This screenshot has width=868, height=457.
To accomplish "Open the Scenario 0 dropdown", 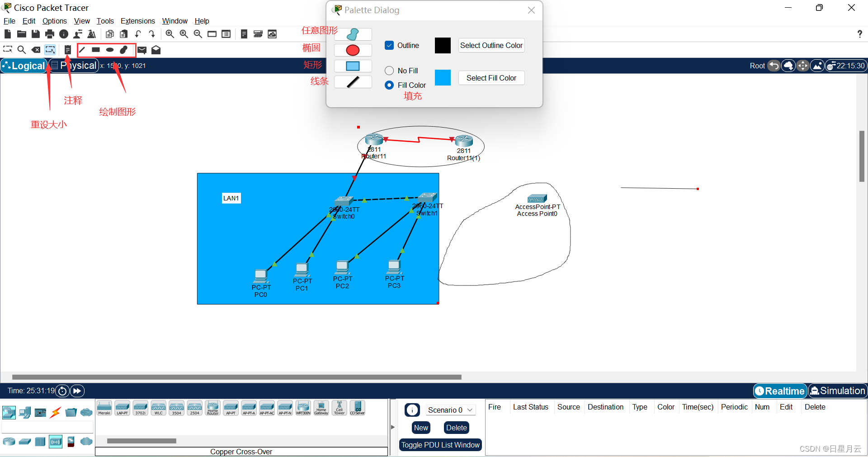I will [450, 410].
